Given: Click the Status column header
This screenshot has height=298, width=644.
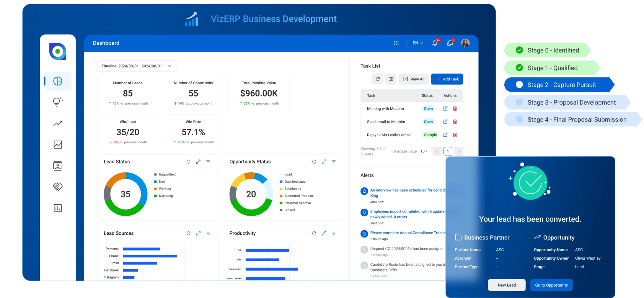Looking at the screenshot, I should pyautogui.click(x=427, y=95).
